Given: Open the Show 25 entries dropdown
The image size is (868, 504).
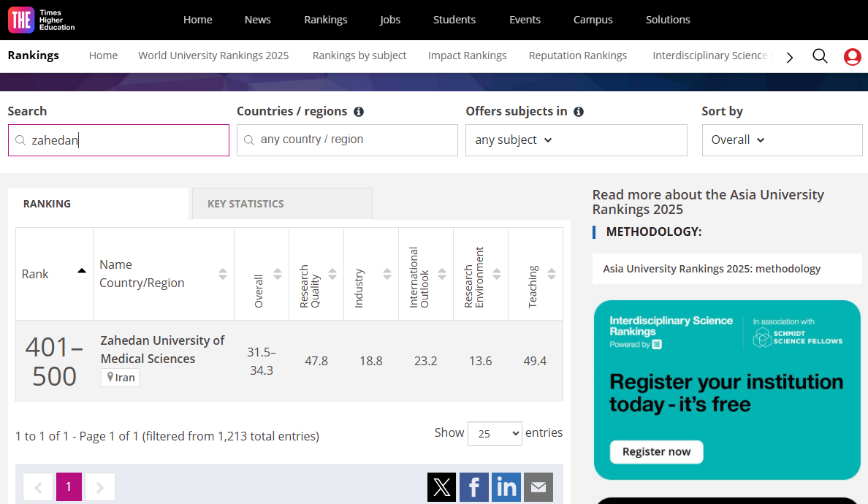Looking at the screenshot, I should click(495, 433).
